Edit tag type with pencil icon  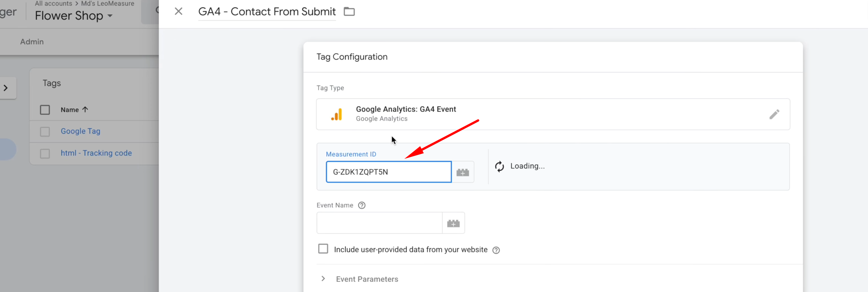tap(774, 114)
